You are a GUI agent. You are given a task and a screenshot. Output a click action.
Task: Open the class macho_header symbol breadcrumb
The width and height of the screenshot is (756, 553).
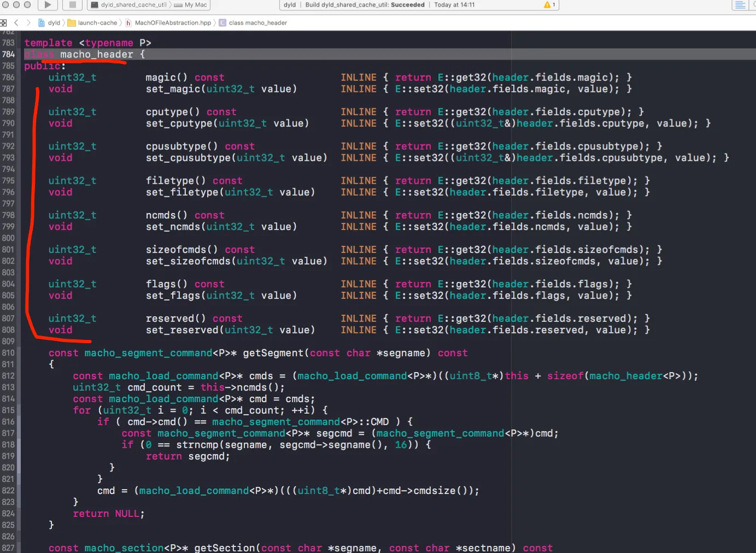(253, 23)
